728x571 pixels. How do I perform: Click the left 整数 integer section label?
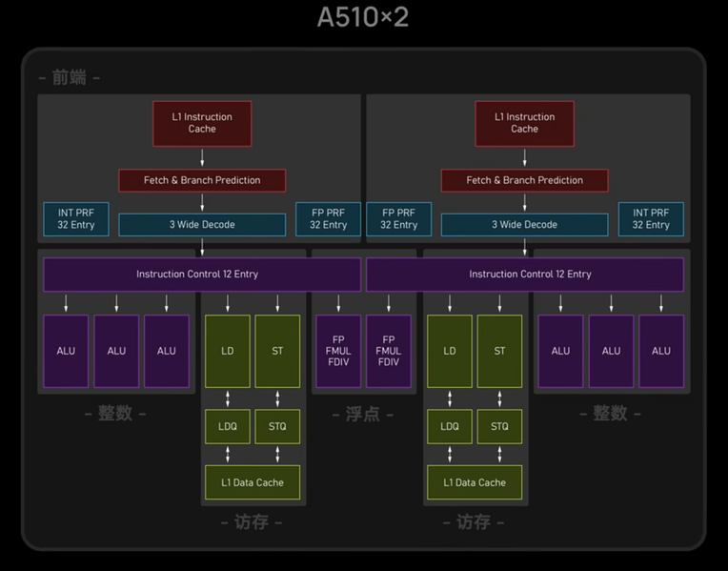[115, 413]
